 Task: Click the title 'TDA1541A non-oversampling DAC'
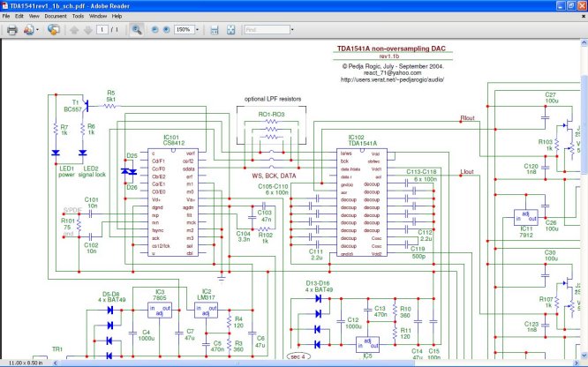[391, 49]
